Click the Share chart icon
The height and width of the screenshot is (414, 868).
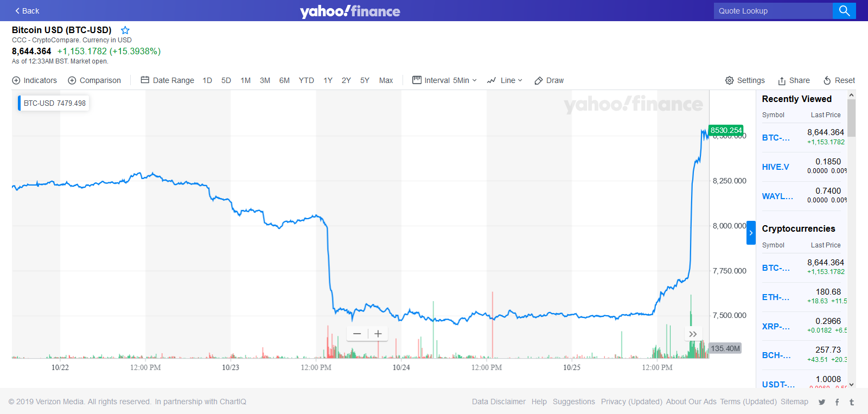(x=794, y=80)
